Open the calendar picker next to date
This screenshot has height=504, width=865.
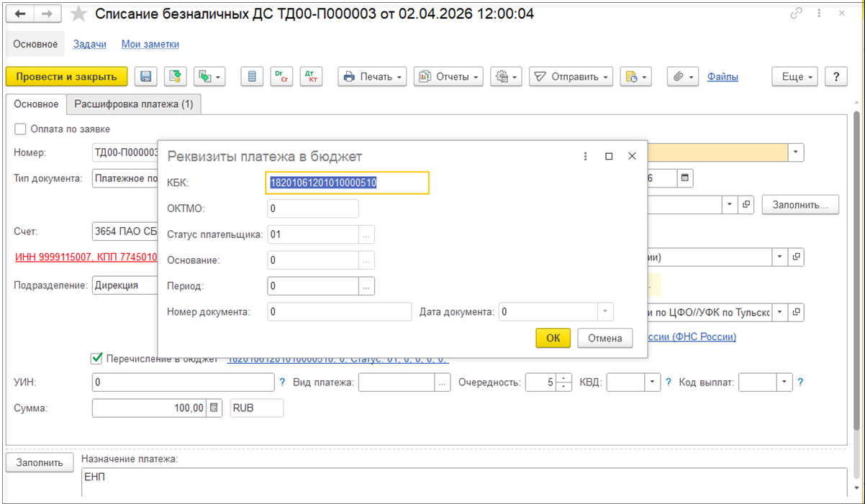684,177
